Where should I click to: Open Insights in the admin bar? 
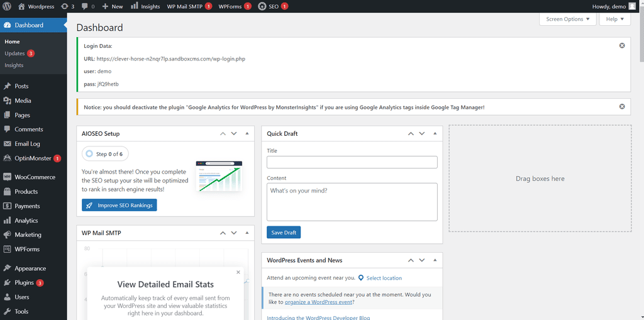pos(145,6)
